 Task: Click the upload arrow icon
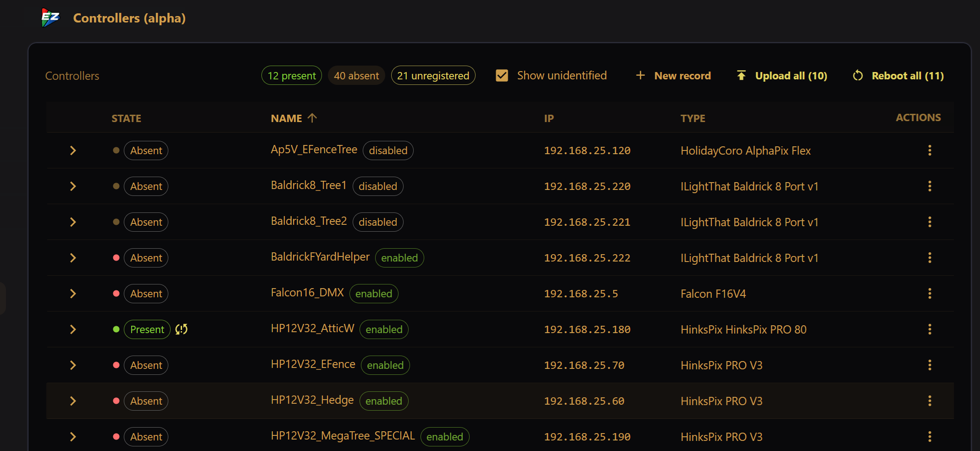click(x=741, y=75)
